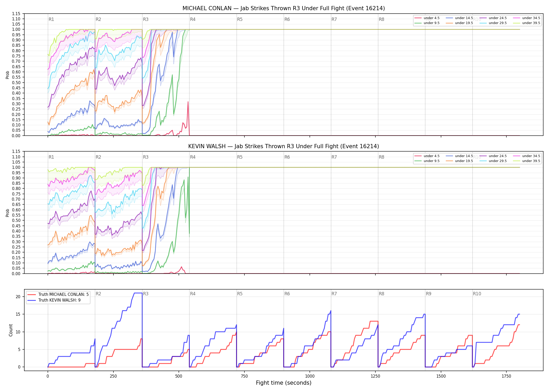Click the Count axis tick label 20

tap(18, 297)
